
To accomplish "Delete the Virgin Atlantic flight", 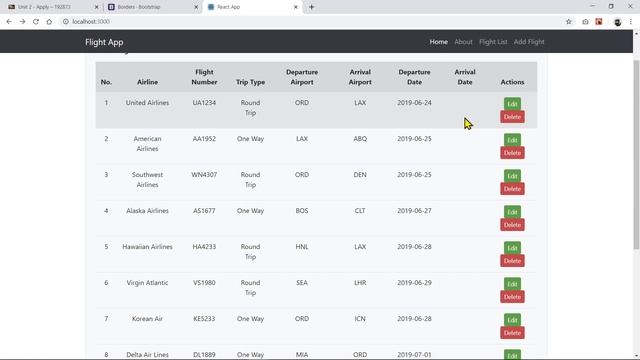I will coord(512,297).
